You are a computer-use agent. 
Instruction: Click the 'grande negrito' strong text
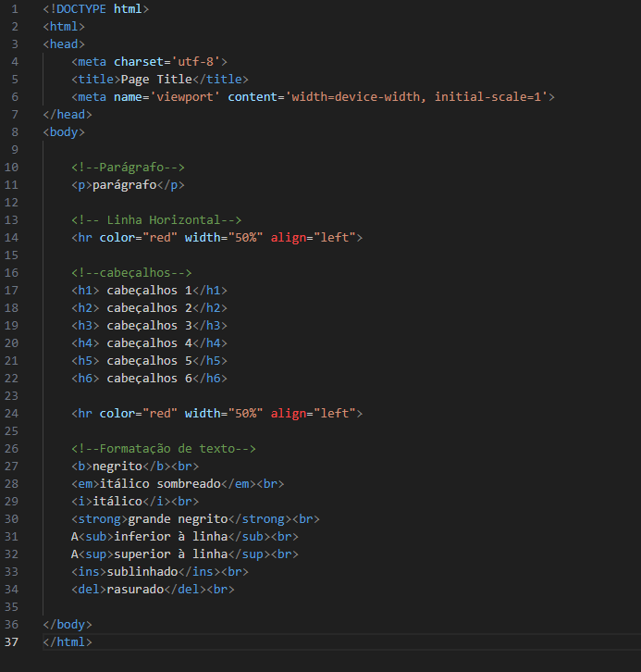click(x=178, y=518)
